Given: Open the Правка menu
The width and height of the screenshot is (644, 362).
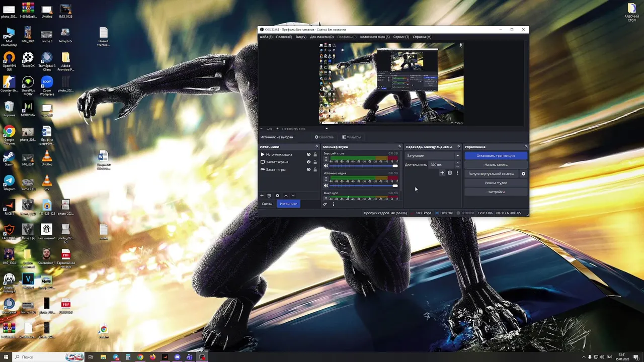Looking at the screenshot, I should pos(284,37).
